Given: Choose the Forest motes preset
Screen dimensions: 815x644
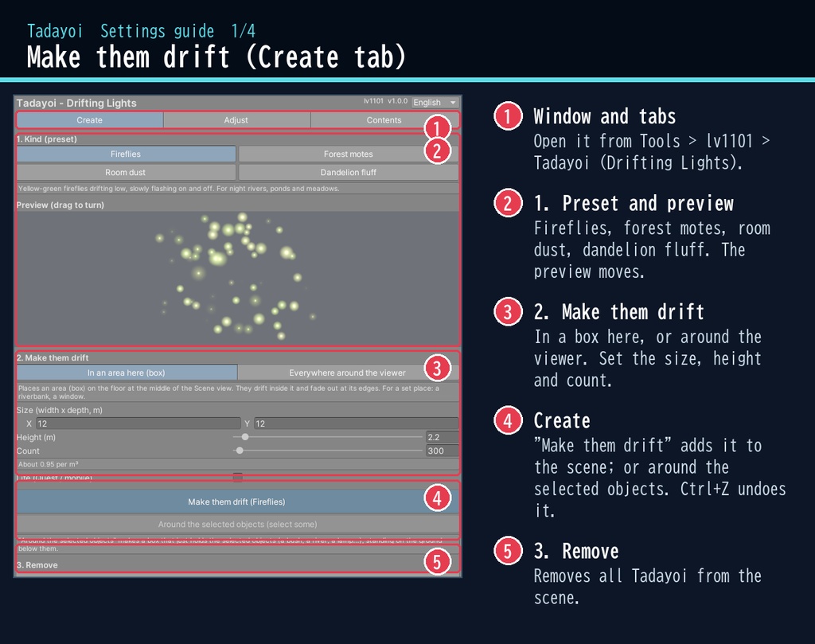Looking at the screenshot, I should 349,154.
